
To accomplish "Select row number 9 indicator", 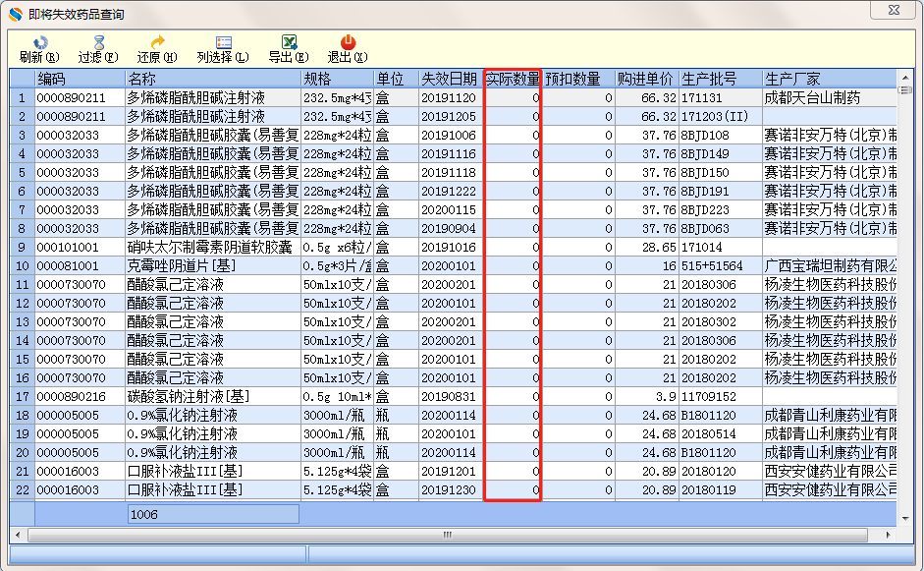I will pyautogui.click(x=23, y=247).
